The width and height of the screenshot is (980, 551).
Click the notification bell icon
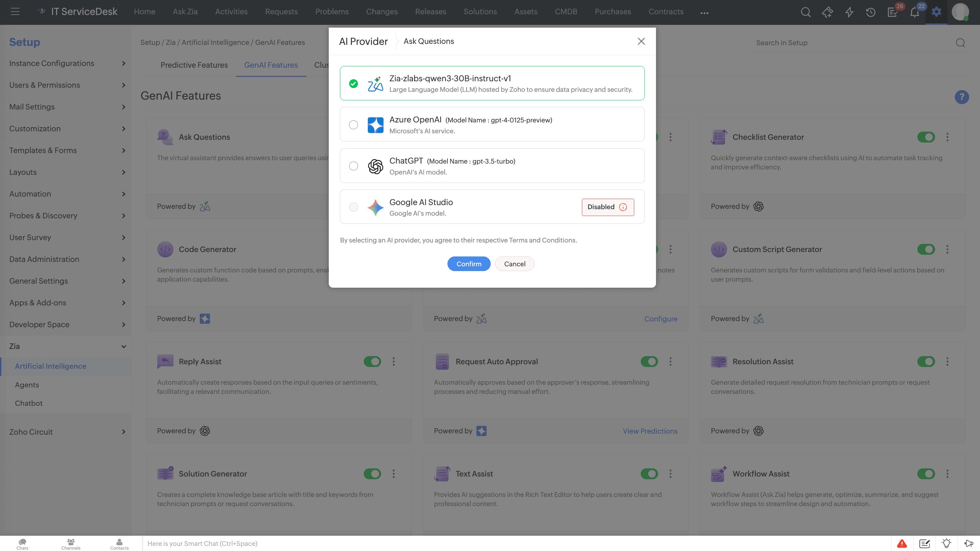pos(915,12)
